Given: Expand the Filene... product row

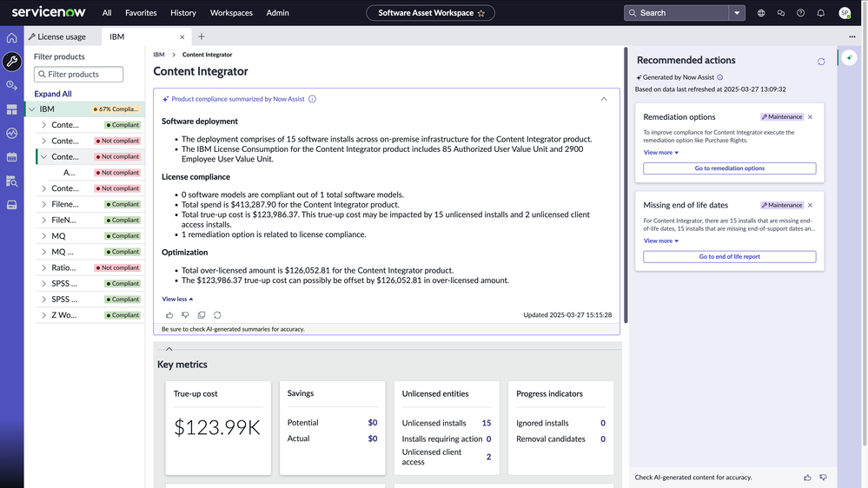Looking at the screenshot, I should click(x=43, y=204).
